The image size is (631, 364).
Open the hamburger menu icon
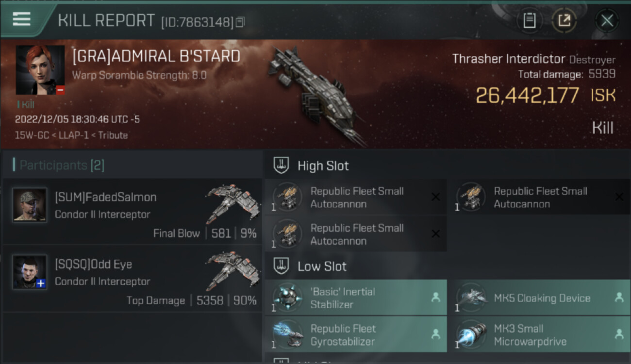(21, 19)
